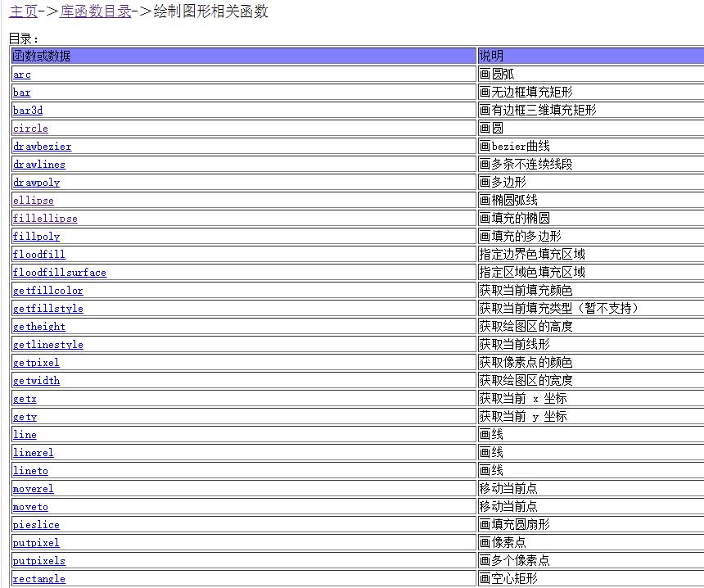The width and height of the screenshot is (704, 588).
Task: Open the fillellipse function link
Action: click(x=45, y=219)
